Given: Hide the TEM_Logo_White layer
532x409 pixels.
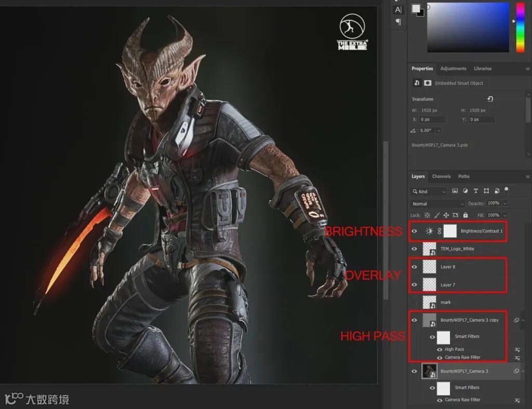Looking at the screenshot, I should (414, 249).
